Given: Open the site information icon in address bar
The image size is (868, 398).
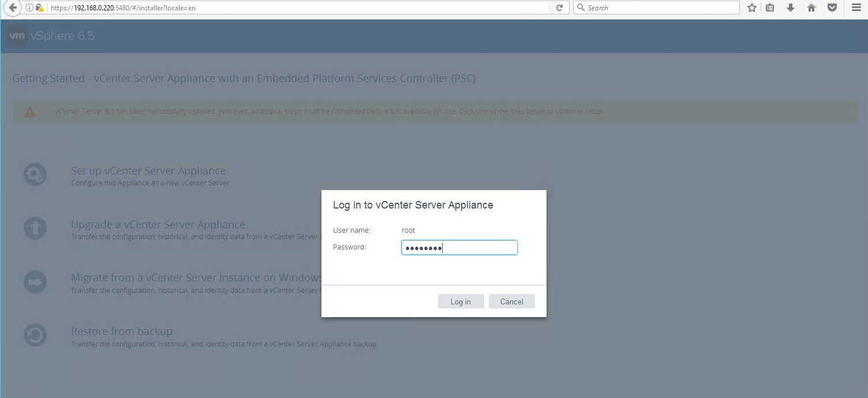Looking at the screenshot, I should click(29, 8).
